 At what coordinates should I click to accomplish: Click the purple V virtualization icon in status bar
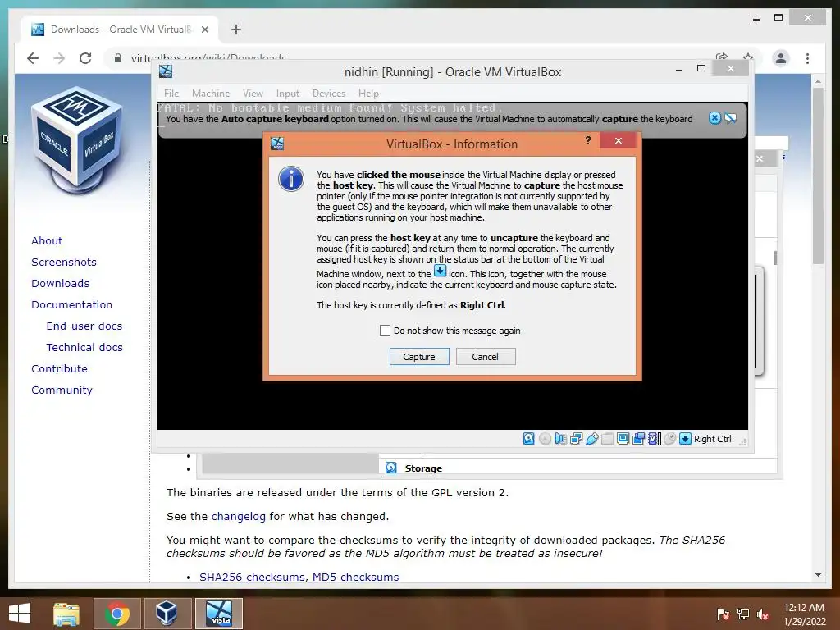[x=654, y=439]
